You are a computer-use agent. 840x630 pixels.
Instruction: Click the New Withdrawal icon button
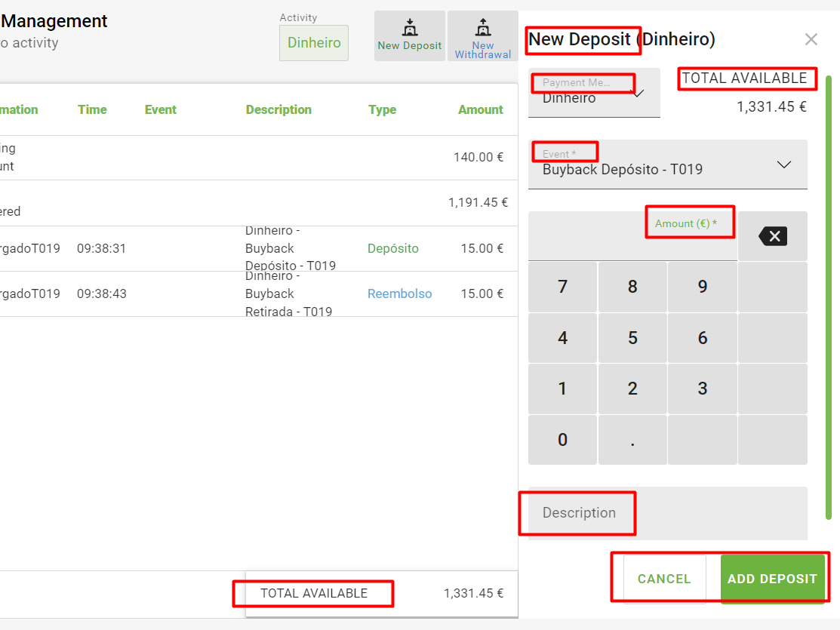point(483,35)
